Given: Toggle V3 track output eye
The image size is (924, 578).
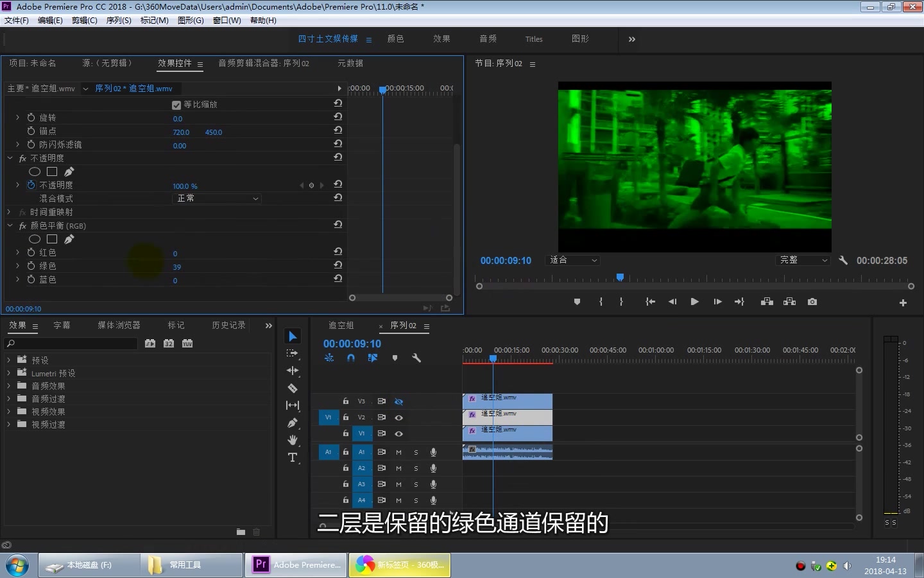Looking at the screenshot, I should point(398,401).
